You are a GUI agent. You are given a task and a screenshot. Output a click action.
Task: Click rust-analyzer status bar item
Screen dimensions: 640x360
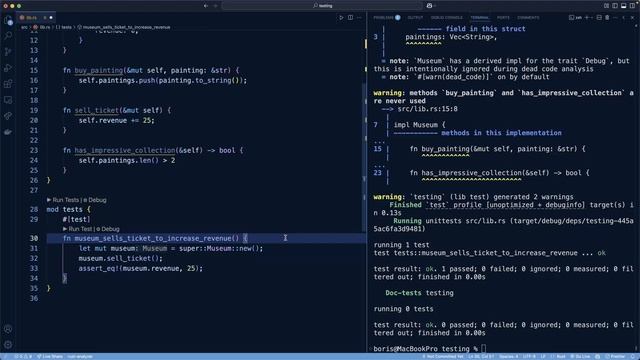pyautogui.click(x=80, y=356)
